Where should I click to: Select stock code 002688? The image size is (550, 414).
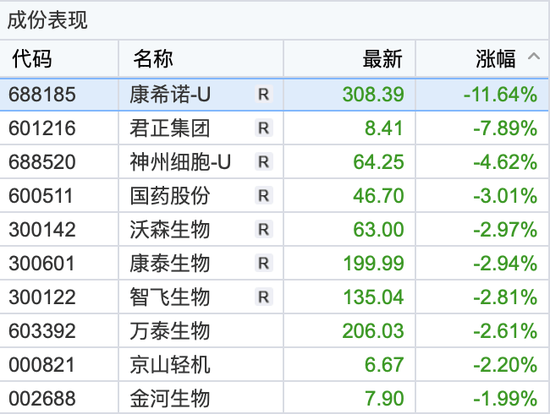coord(42,399)
